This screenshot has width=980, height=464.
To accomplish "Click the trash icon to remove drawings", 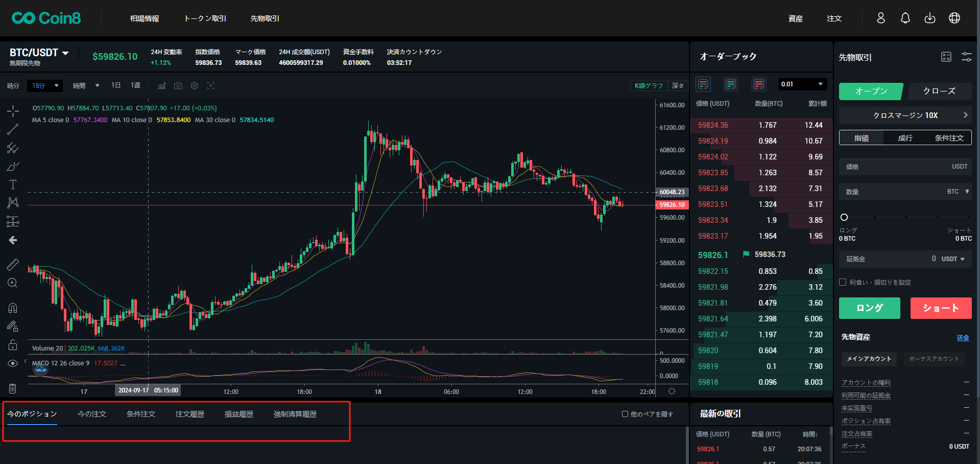I will (13, 388).
